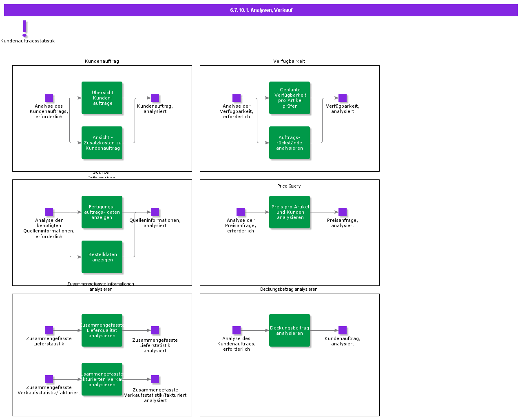Click the purple event above 'Preisanfrage, analysiert'

point(343,212)
